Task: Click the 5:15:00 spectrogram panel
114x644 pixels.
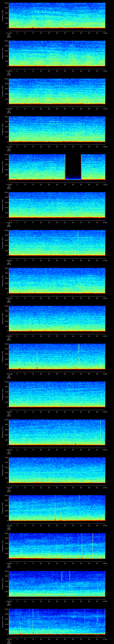Action: (57, 54)
